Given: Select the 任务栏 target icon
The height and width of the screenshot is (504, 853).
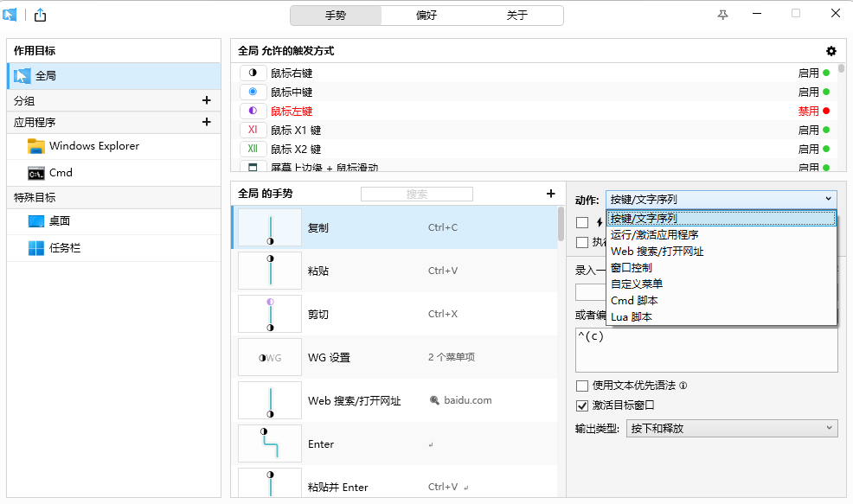Looking at the screenshot, I should 36,248.
